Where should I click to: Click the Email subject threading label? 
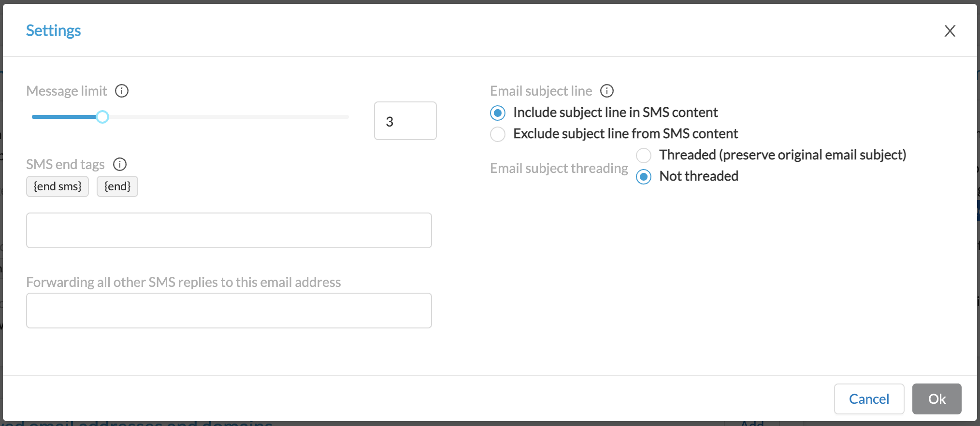(559, 168)
